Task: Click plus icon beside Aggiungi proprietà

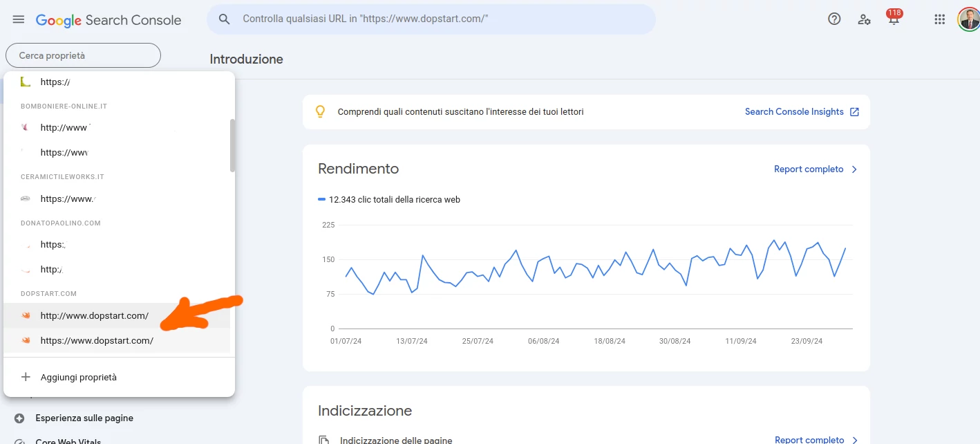Action: (x=26, y=377)
